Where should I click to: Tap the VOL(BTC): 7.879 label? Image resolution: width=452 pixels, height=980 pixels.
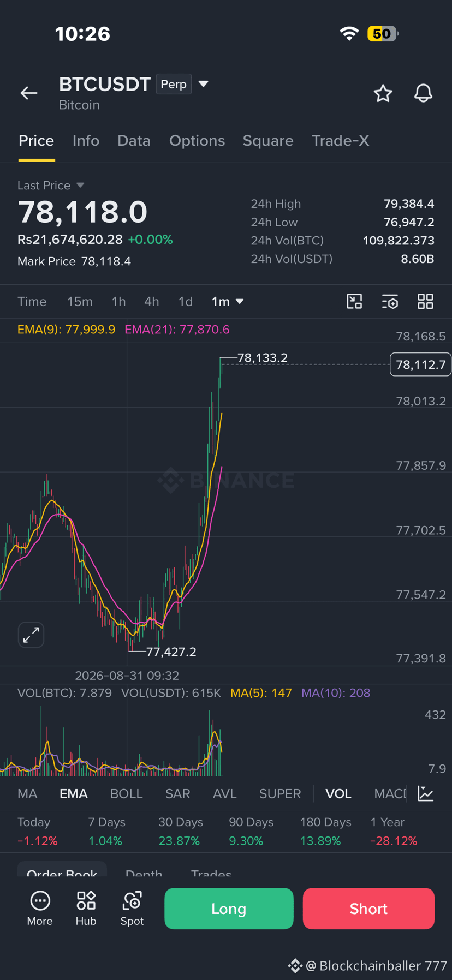click(x=64, y=693)
